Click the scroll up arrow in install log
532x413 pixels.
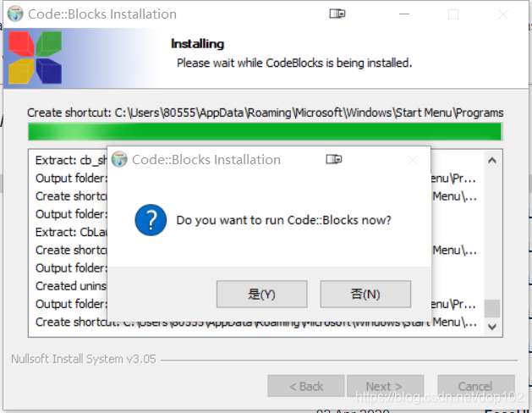click(492, 160)
